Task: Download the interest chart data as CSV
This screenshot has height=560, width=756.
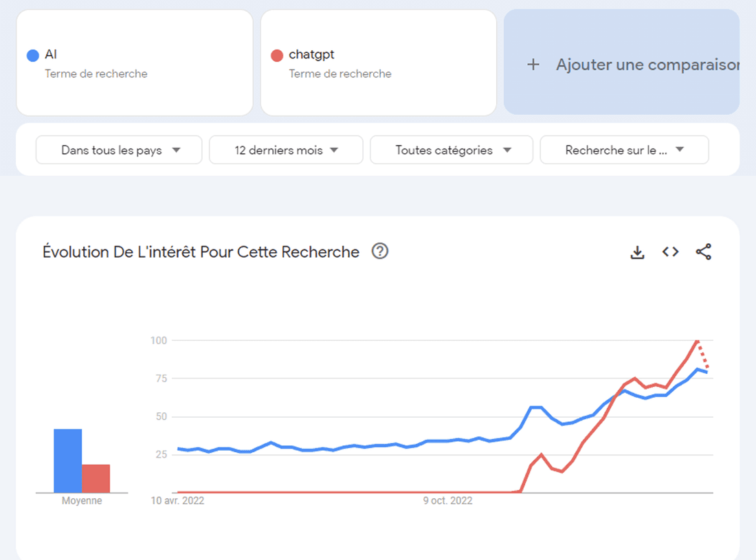Action: click(637, 252)
